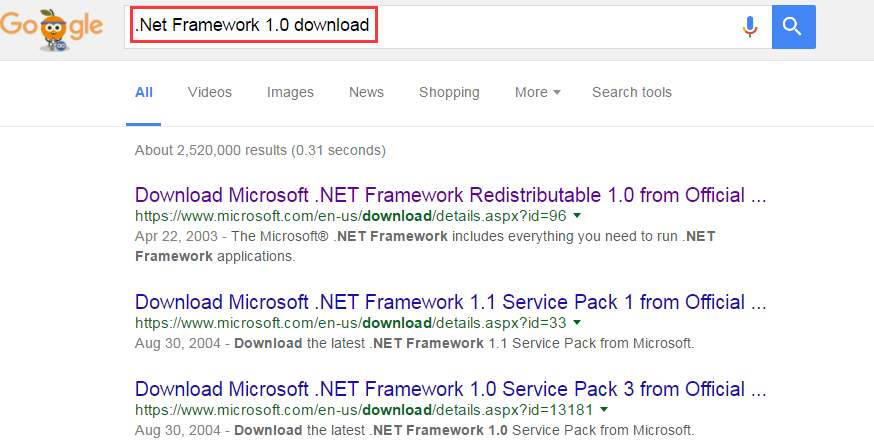Click the snippet mentioning .NET Framework 1.0 Service Pack
Viewport: 874px width, 443px height.
414,430
